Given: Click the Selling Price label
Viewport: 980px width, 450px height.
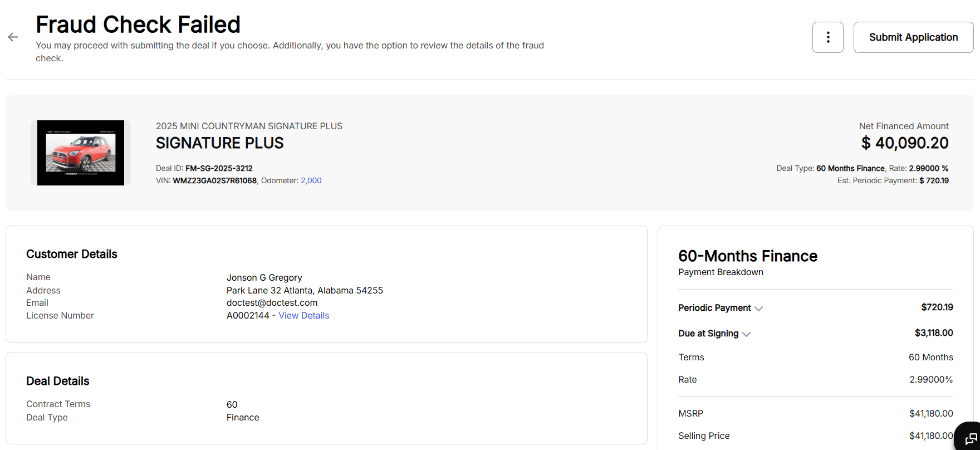Looking at the screenshot, I should tap(704, 436).
